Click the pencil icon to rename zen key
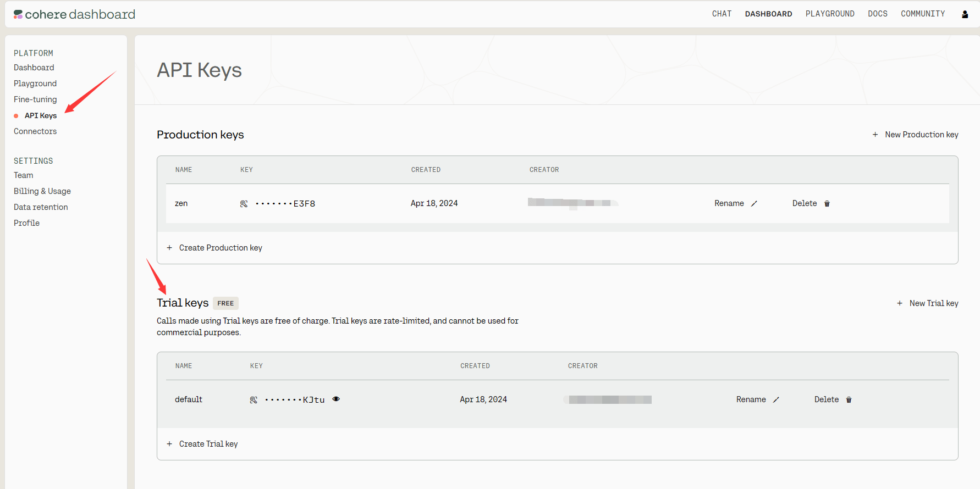Screen dimensions: 980x489 tap(754, 204)
